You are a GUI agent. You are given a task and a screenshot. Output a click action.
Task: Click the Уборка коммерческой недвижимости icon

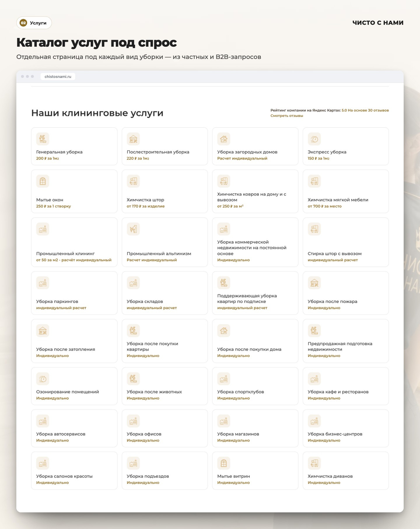point(224,229)
